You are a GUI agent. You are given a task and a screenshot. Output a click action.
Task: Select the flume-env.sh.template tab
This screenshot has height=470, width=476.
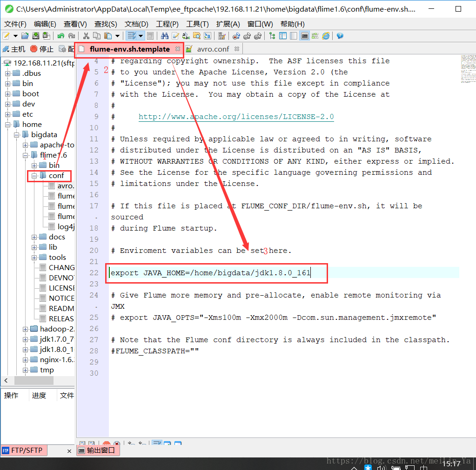(x=130, y=49)
